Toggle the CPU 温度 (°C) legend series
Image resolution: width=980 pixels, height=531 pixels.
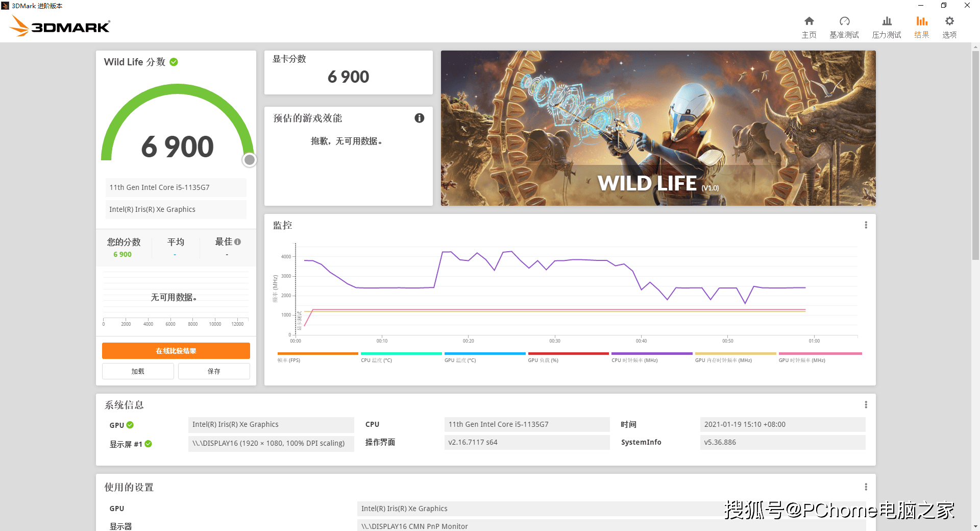(401, 357)
